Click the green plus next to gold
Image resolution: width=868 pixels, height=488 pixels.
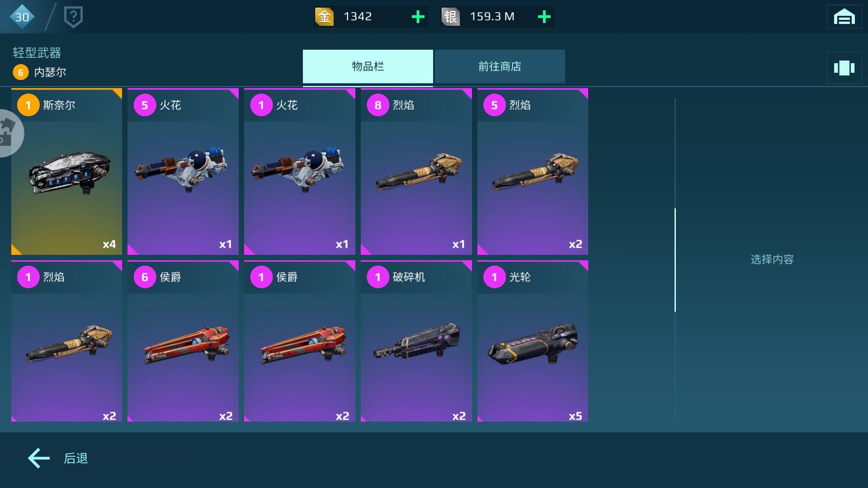click(418, 17)
